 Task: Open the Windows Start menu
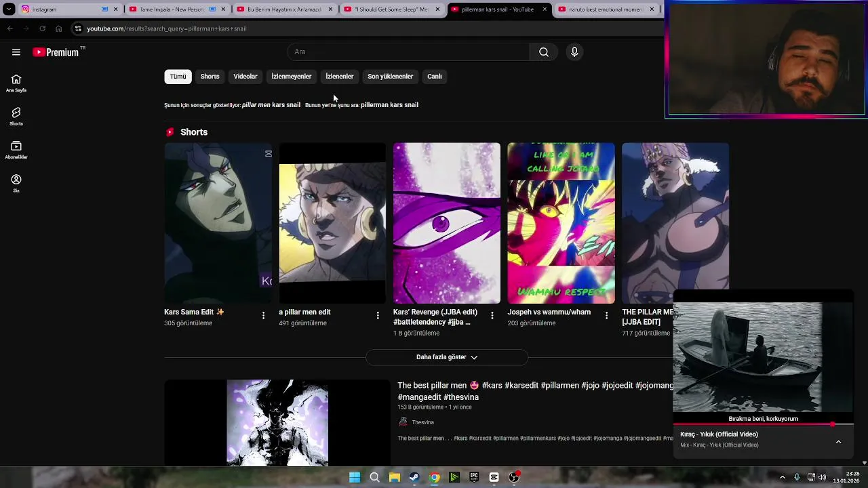coord(355,477)
